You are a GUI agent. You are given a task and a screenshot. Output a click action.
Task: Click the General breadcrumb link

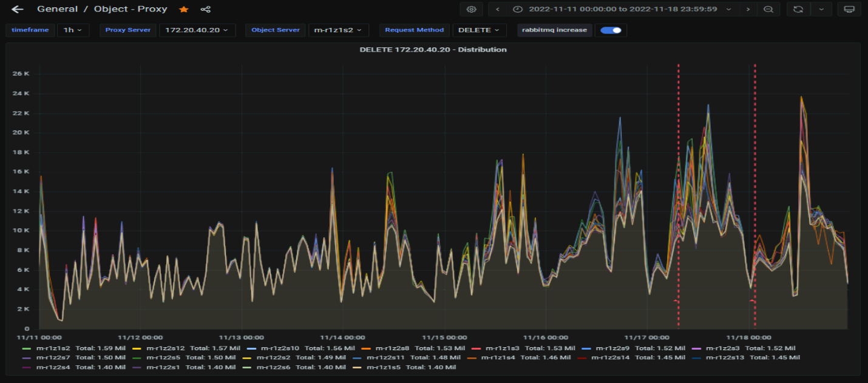(x=57, y=9)
